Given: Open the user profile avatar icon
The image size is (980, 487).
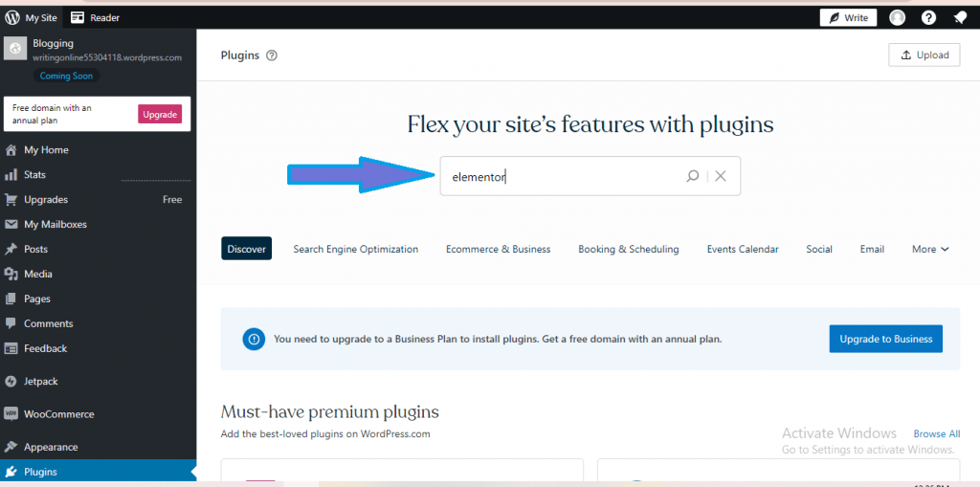Looking at the screenshot, I should click(898, 17).
